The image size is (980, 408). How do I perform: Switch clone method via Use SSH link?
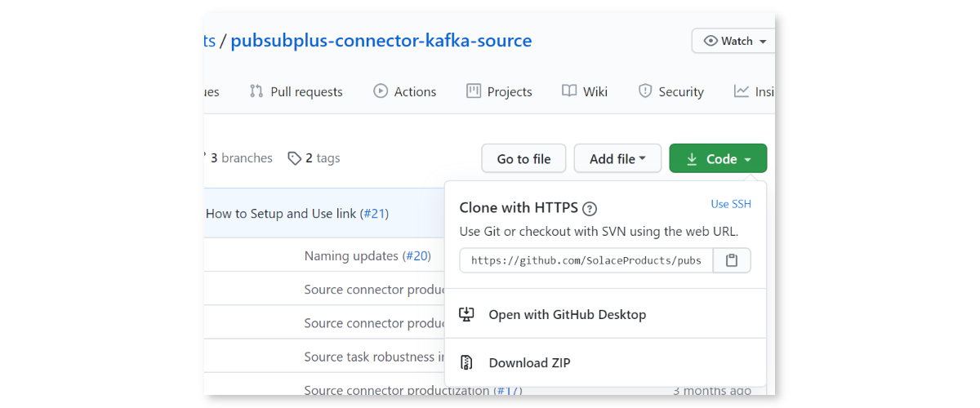[x=731, y=204]
